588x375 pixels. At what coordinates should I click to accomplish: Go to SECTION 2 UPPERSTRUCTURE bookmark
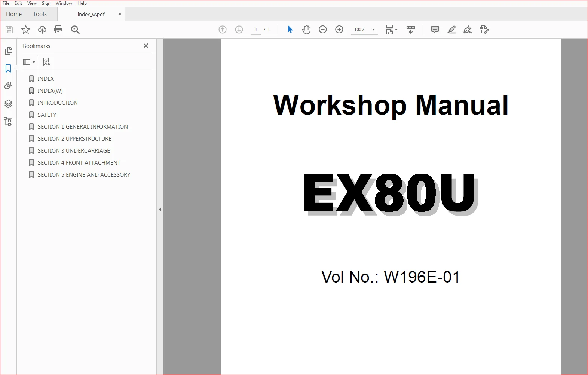pos(74,139)
